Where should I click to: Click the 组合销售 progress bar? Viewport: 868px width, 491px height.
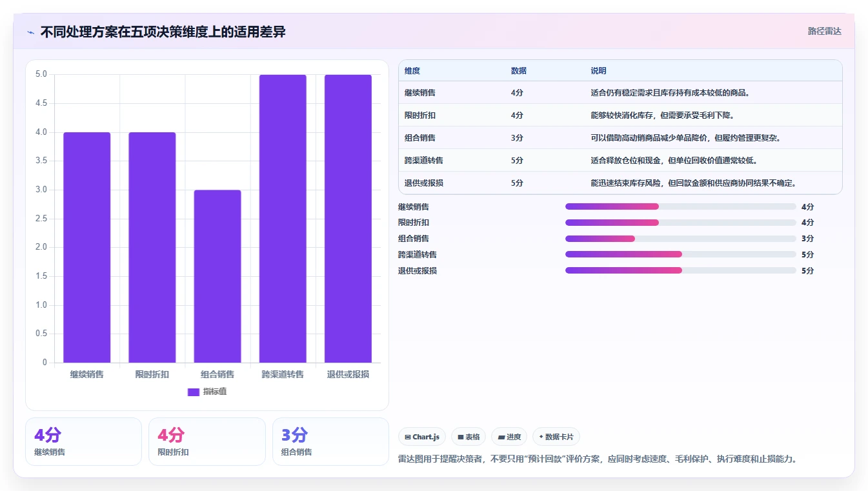pos(681,239)
